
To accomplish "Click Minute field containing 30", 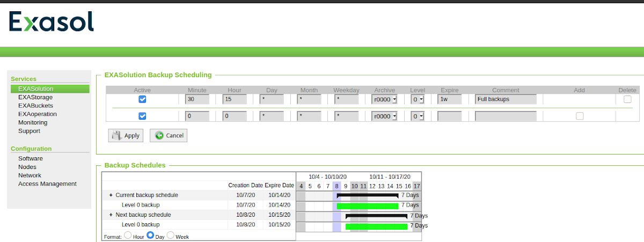I will pos(197,99).
